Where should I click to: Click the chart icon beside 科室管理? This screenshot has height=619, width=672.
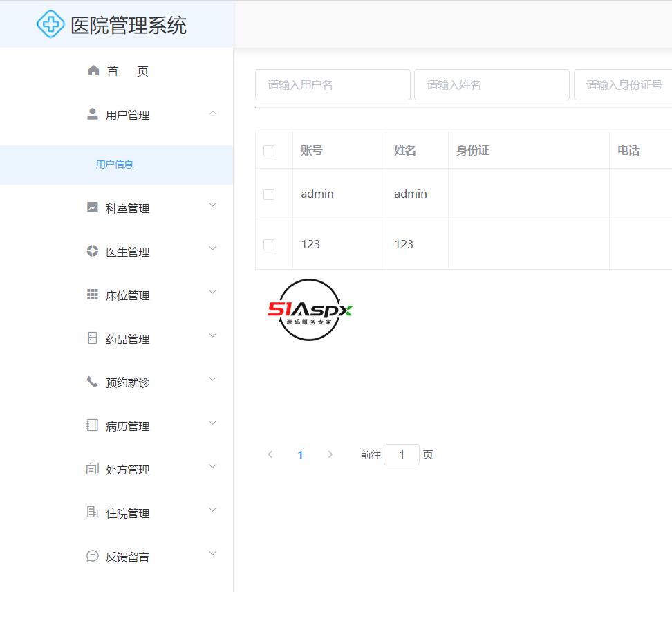93,207
